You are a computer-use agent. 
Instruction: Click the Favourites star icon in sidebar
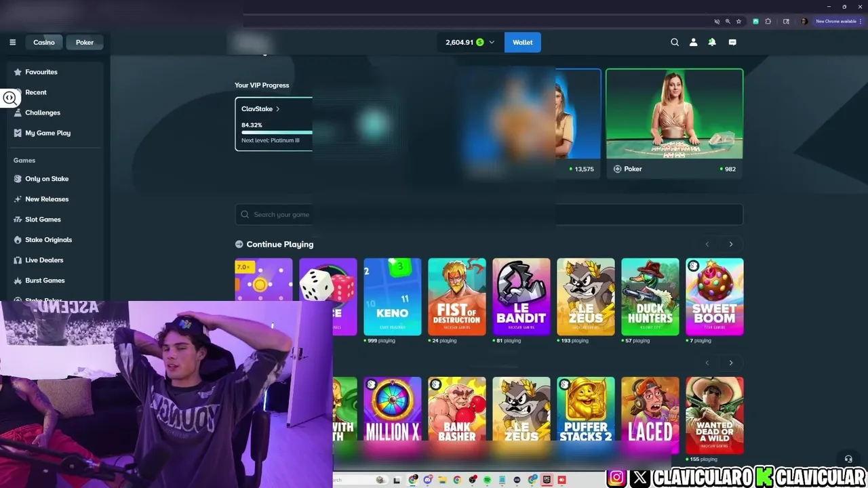pyautogui.click(x=18, y=72)
